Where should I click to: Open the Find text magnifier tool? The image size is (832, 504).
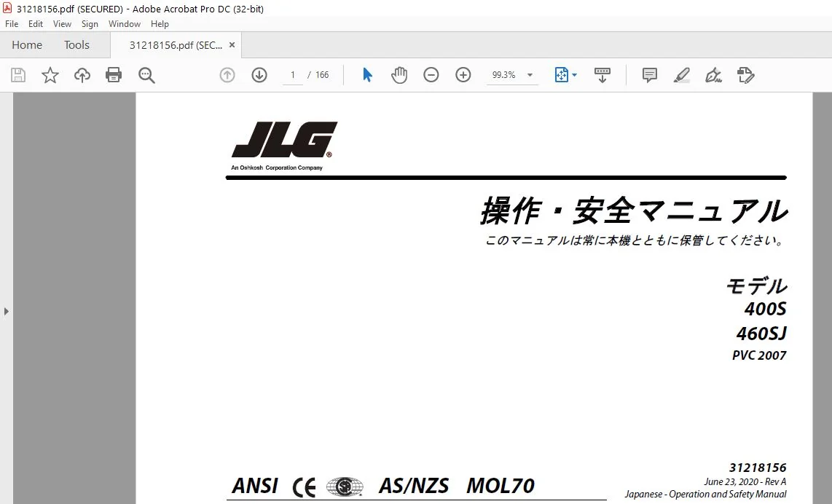(x=146, y=75)
